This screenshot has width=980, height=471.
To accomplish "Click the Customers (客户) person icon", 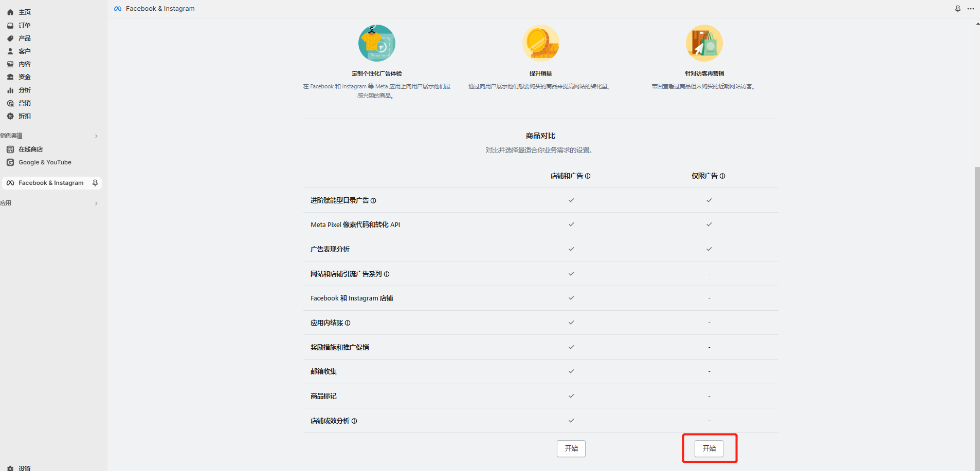I will [x=10, y=51].
